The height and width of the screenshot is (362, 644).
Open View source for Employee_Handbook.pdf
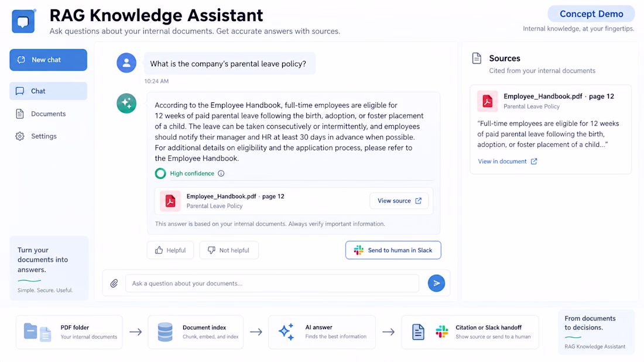pyautogui.click(x=399, y=201)
